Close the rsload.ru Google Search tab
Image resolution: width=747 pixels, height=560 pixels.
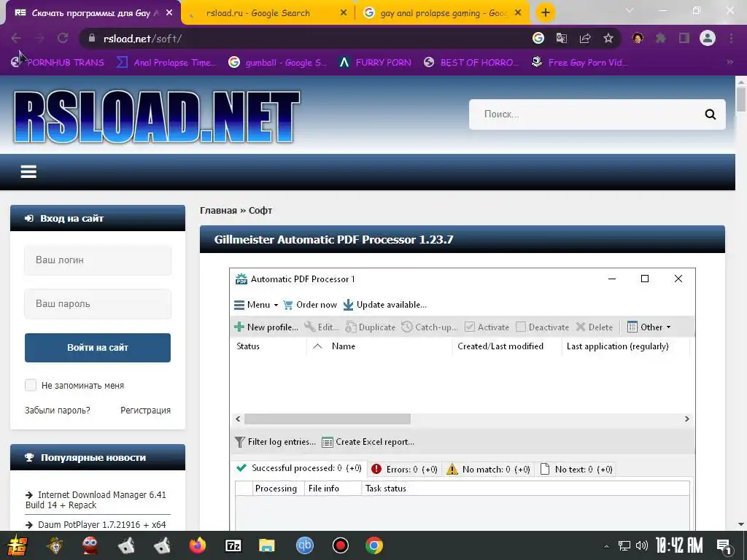(x=344, y=13)
